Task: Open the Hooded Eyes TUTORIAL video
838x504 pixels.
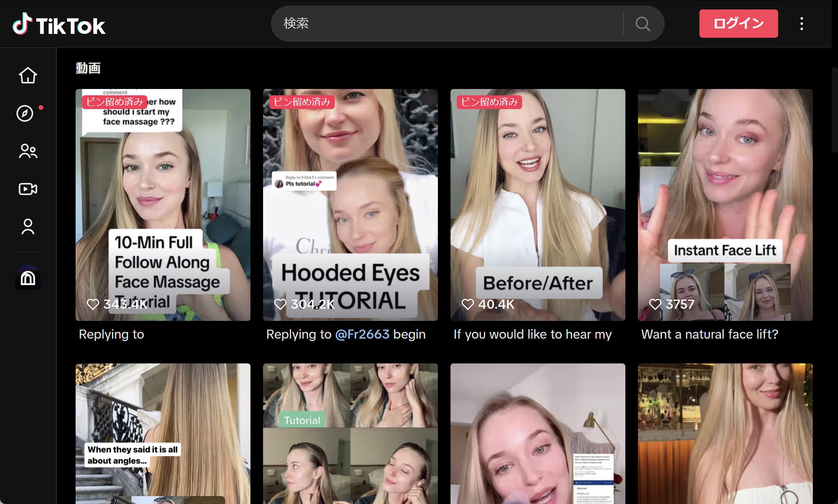Action: [x=350, y=205]
